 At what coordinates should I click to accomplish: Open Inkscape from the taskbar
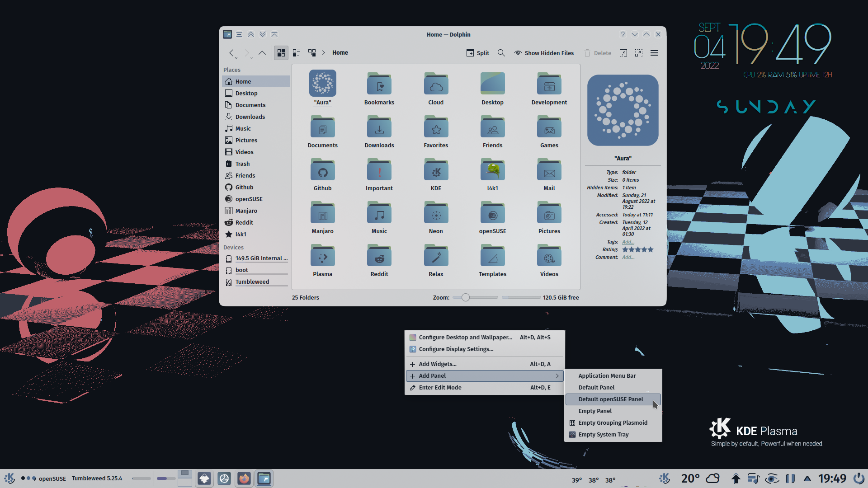click(x=204, y=479)
